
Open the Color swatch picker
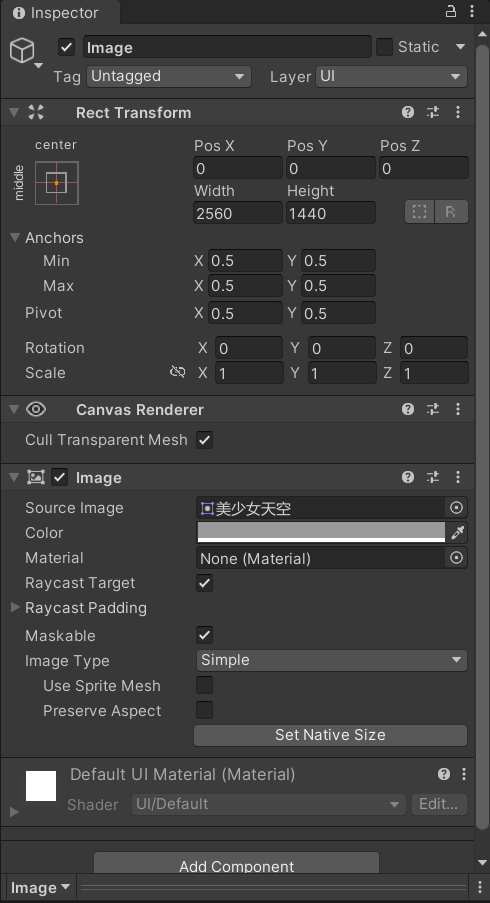click(x=321, y=533)
